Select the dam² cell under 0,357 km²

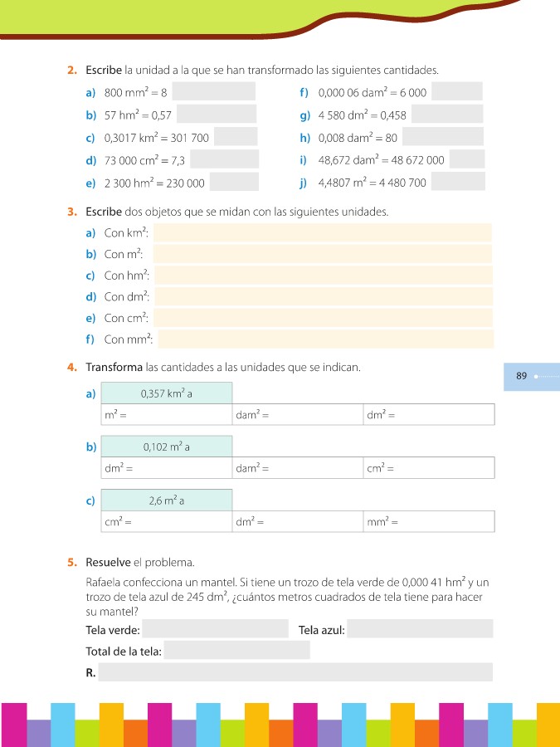(x=297, y=414)
